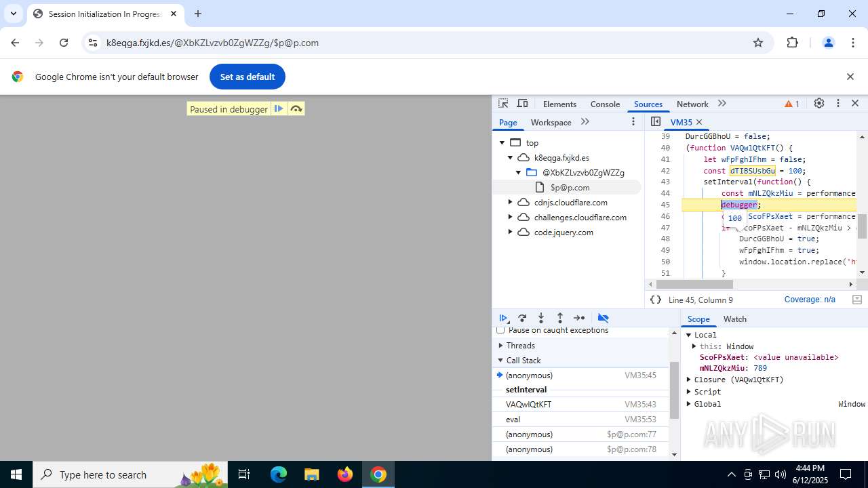Expand the cdnjs.cloudflare.com node

pos(511,203)
